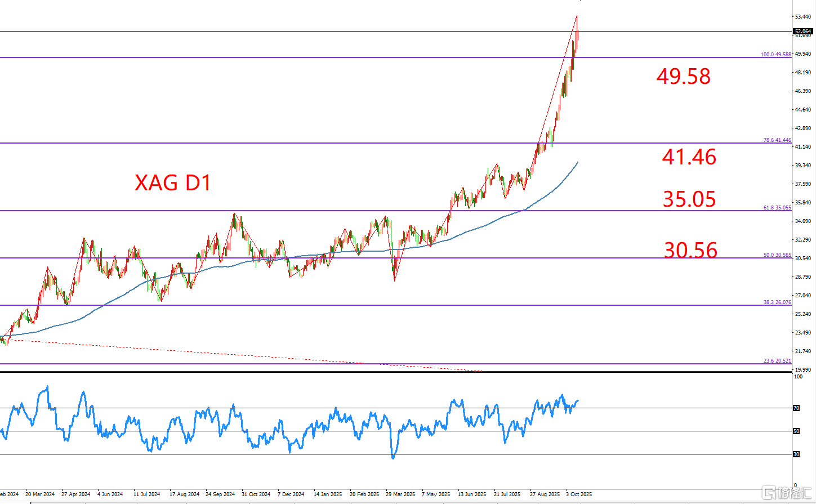
Task: Select the Fibonacci 61.8 35.055 level label
Action: [777, 208]
